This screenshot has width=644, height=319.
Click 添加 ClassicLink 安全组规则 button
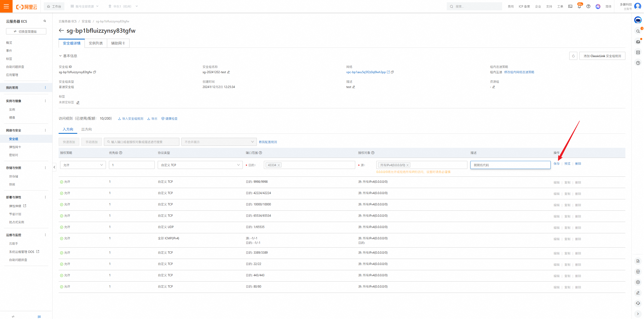pyautogui.click(x=602, y=56)
